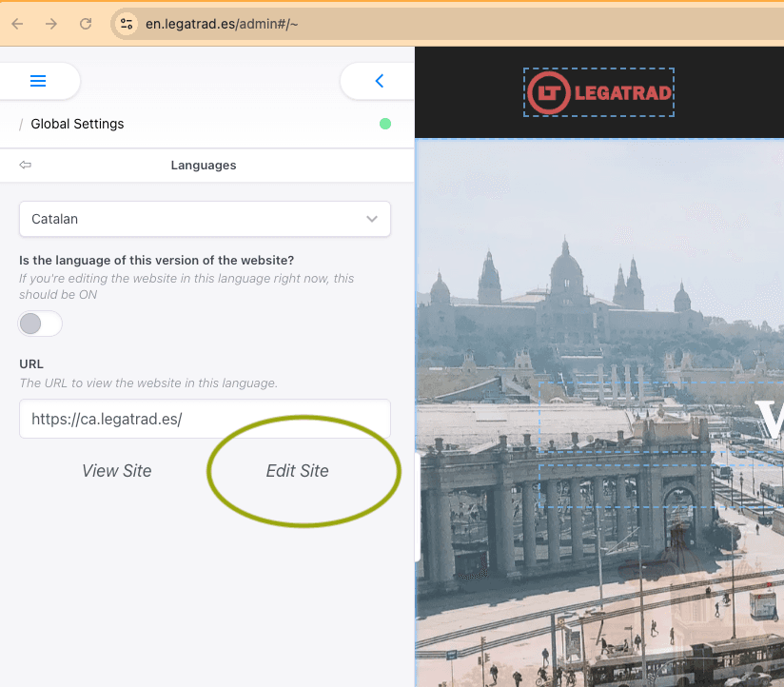This screenshot has height=687, width=784.
Task: Go back using the Languages header arrow
Action: click(x=26, y=165)
